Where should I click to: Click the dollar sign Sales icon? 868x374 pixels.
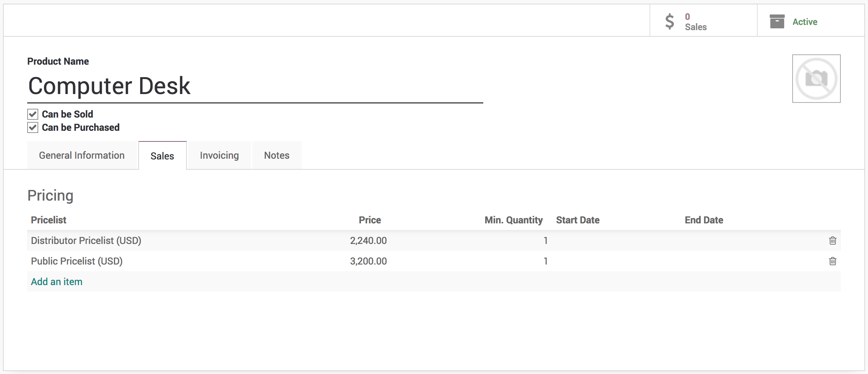click(670, 21)
